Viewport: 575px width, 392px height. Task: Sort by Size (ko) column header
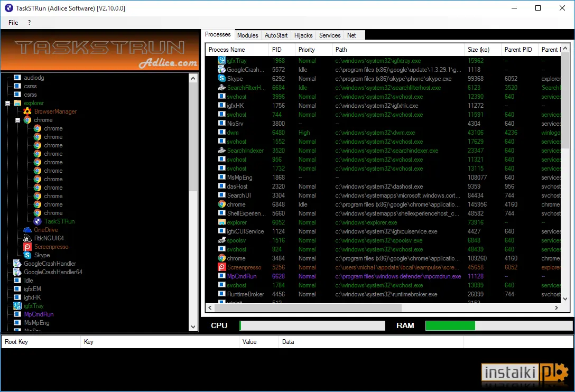coord(483,50)
